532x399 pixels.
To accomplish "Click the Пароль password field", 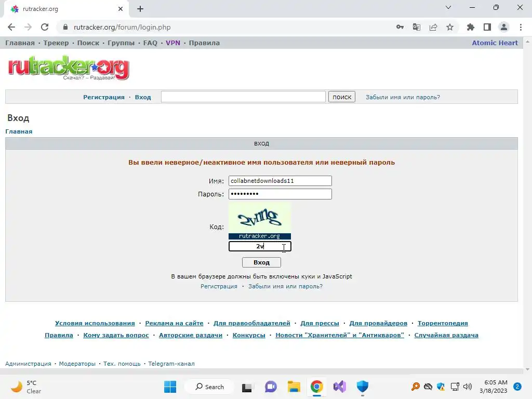I will tap(280, 194).
